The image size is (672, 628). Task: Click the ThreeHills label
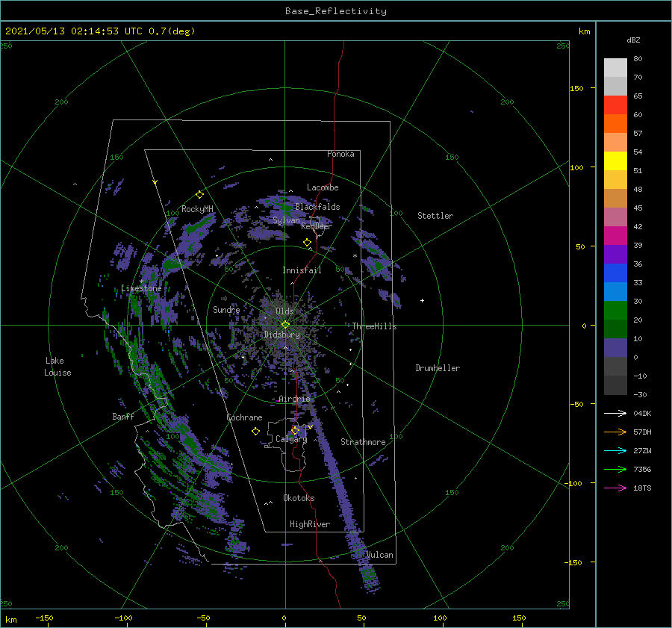[x=374, y=326]
